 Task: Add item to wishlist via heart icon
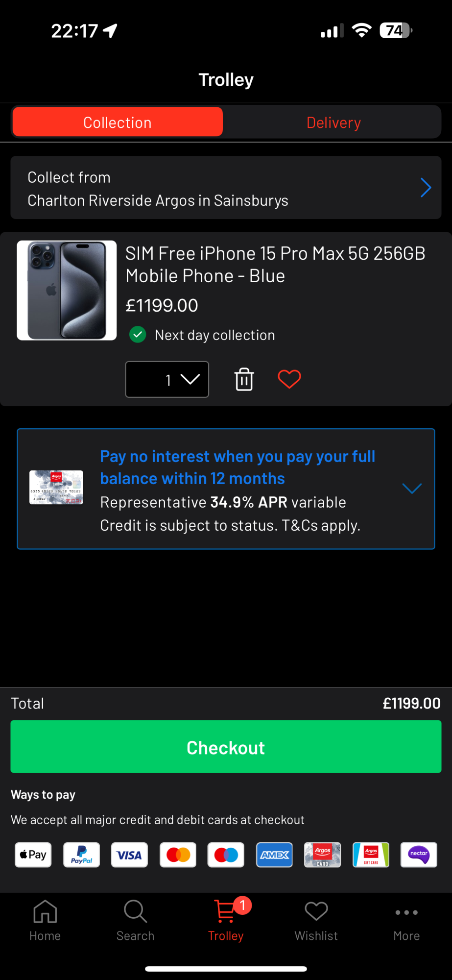(289, 379)
